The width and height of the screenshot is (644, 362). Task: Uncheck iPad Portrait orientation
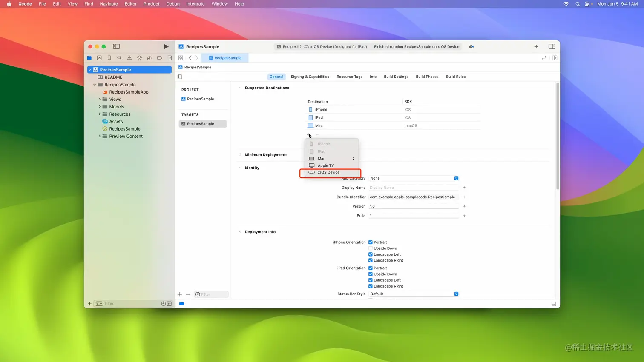click(x=370, y=268)
